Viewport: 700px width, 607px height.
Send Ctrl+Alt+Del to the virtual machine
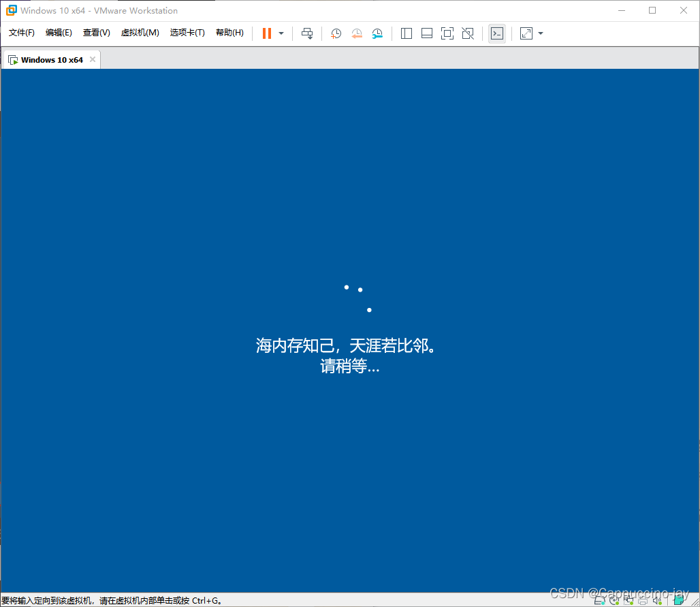307,33
